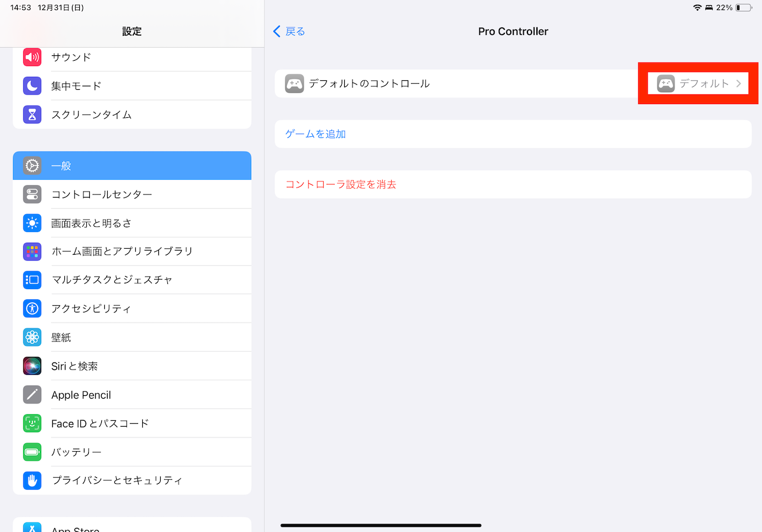
Task: Open ホーム画面とアプリライブラリ settings
Action: coord(132,252)
